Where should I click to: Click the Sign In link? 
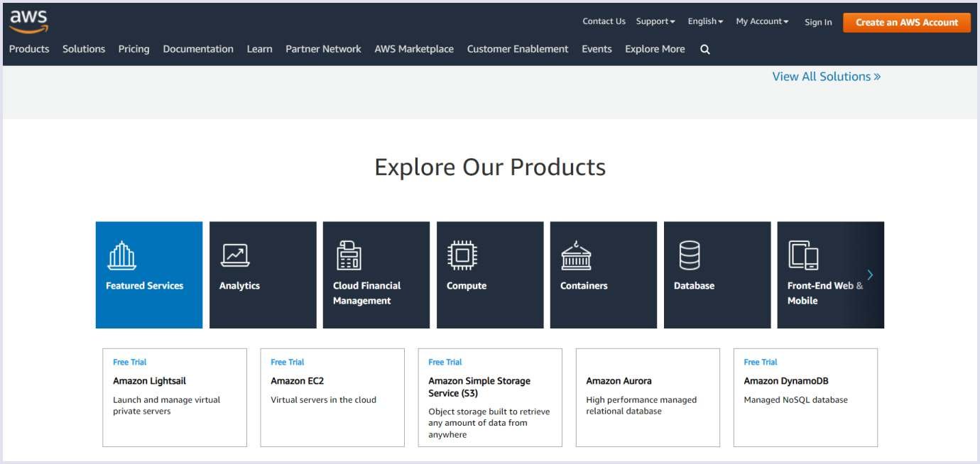(x=818, y=22)
